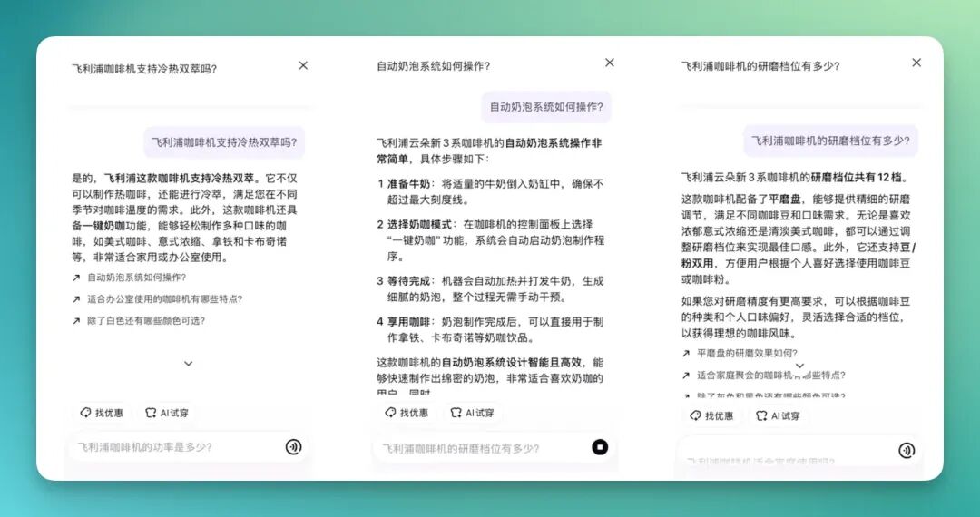
Task: Click arrow icon beside 平磨盘的研磨效果如何
Action: click(x=686, y=354)
